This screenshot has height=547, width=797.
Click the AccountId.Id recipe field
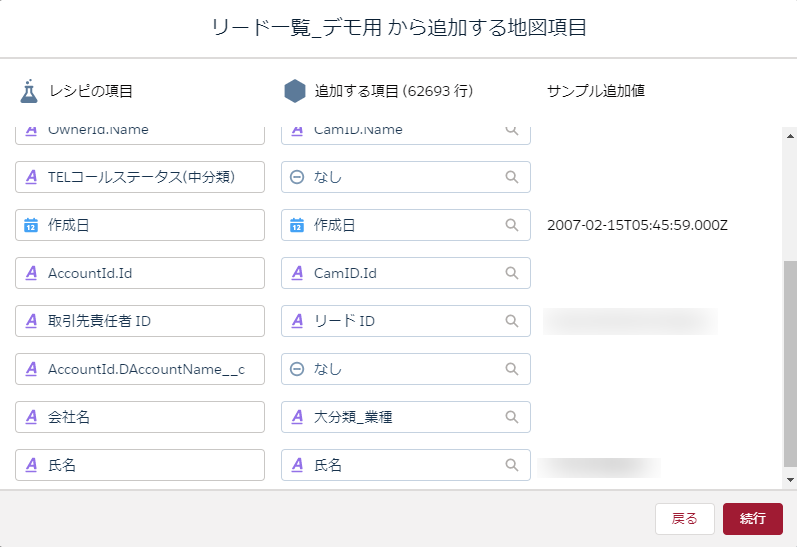tap(140, 273)
